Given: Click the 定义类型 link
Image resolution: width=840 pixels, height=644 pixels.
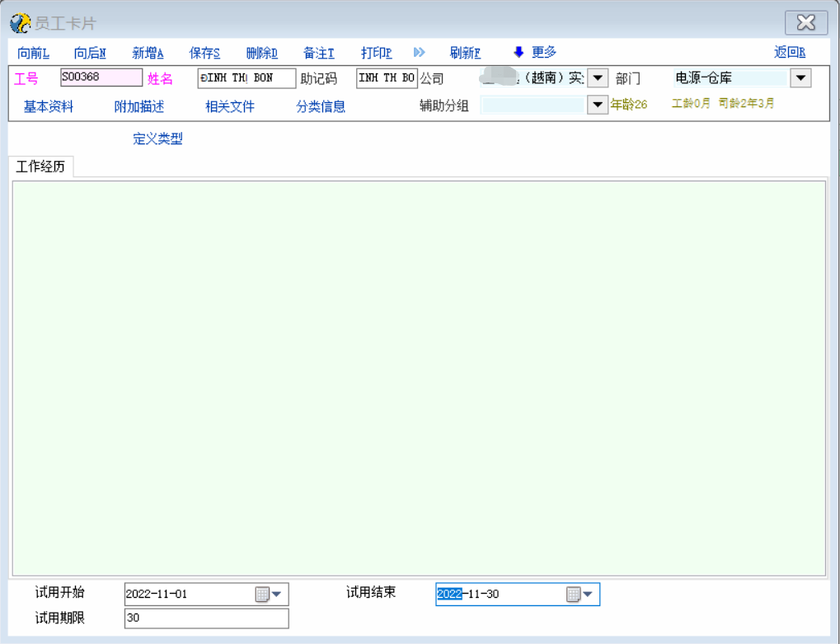Looking at the screenshot, I should click(157, 139).
